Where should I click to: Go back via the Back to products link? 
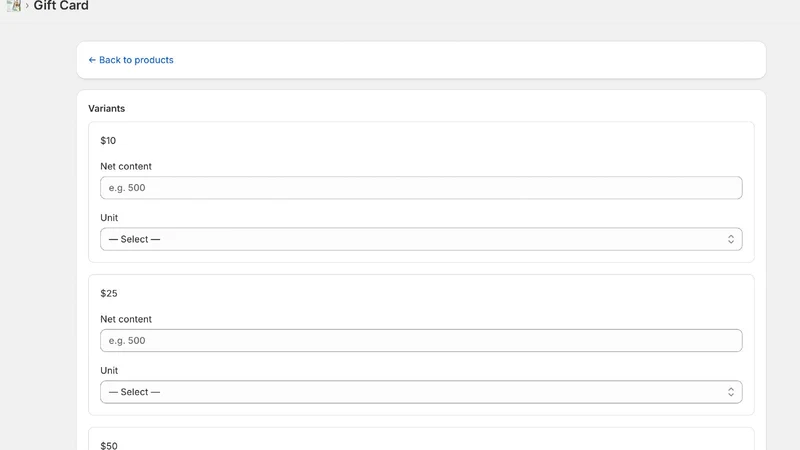131,60
